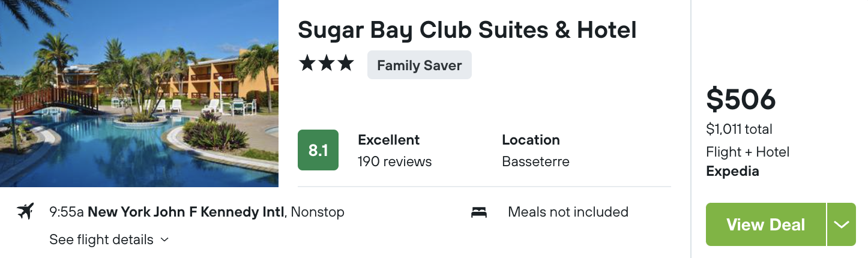868x258 pixels.
Task: Click the 190 reviews text
Action: pos(394,161)
